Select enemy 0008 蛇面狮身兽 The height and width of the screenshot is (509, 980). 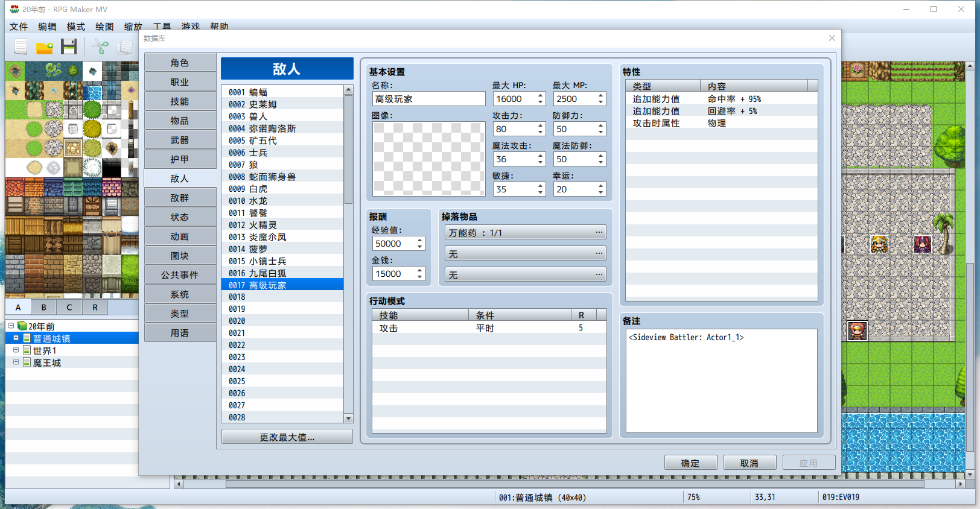click(x=282, y=177)
